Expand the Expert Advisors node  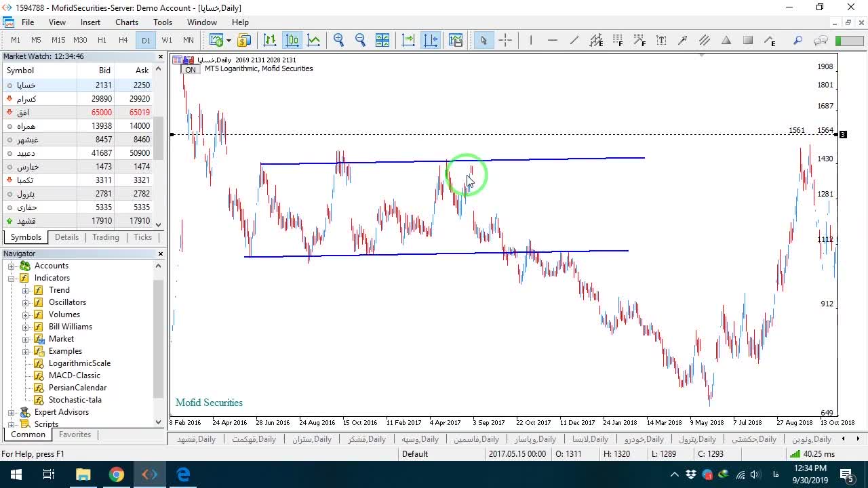click(12, 412)
